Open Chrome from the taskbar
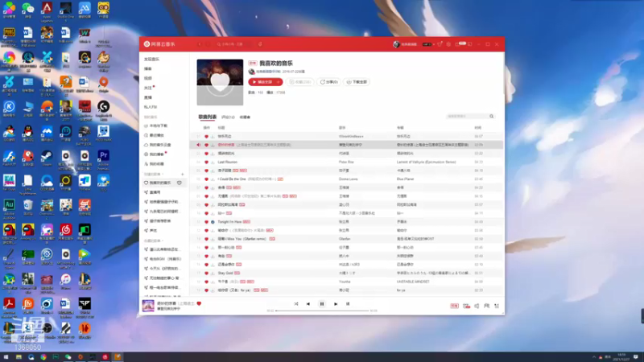The image size is (644, 362). coord(43,357)
